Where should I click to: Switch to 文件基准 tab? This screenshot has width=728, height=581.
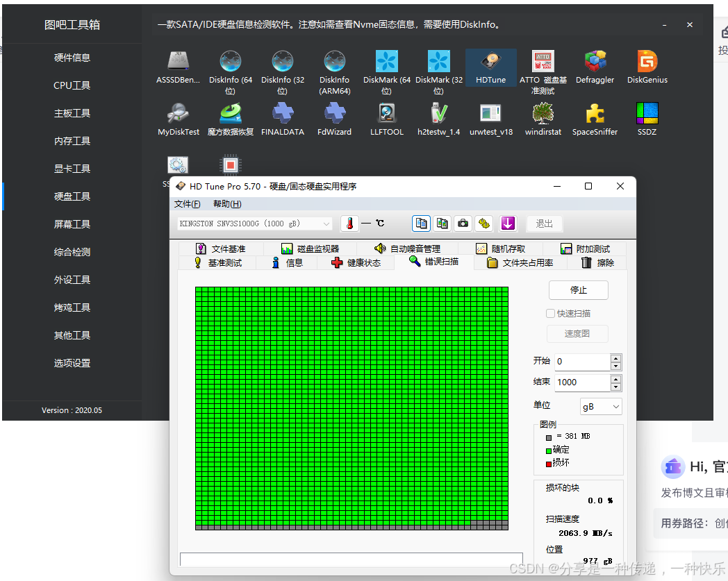220,249
